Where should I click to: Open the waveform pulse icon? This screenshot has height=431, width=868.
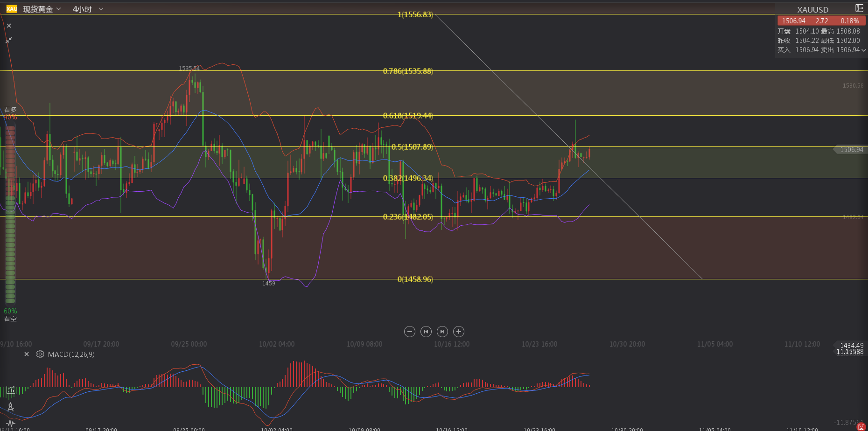pos(10,424)
